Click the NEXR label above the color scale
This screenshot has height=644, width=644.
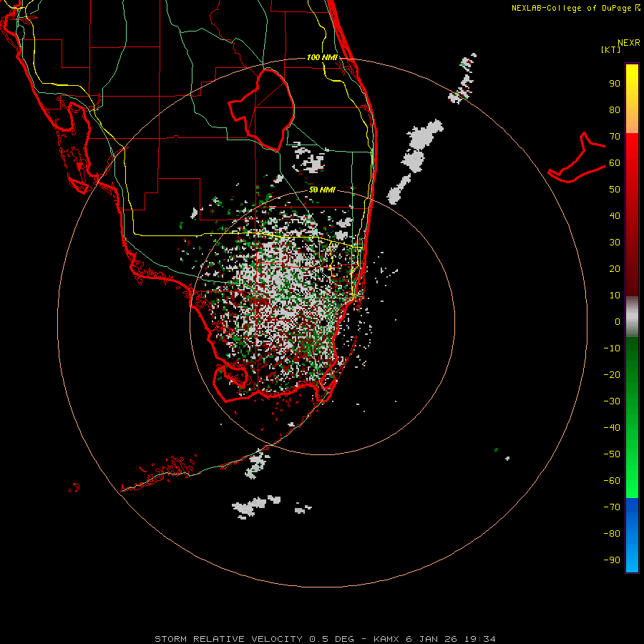coord(628,43)
